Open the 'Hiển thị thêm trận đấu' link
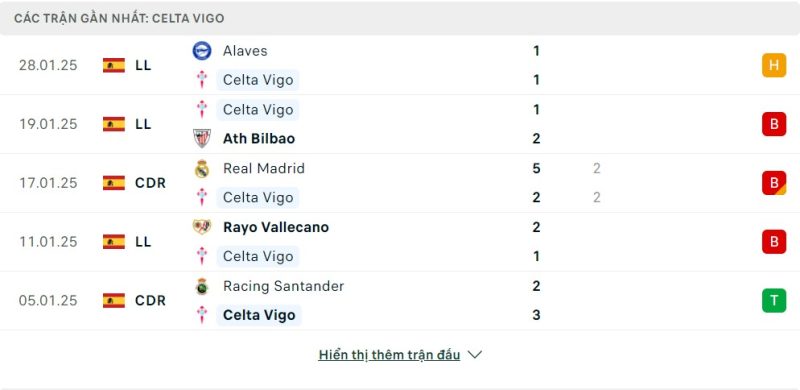 [389, 354]
